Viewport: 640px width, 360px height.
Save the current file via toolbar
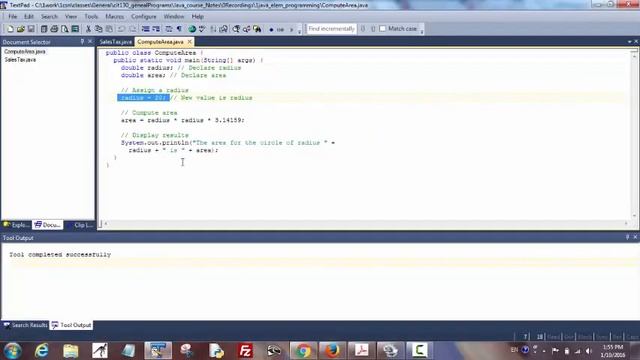pos(31,29)
